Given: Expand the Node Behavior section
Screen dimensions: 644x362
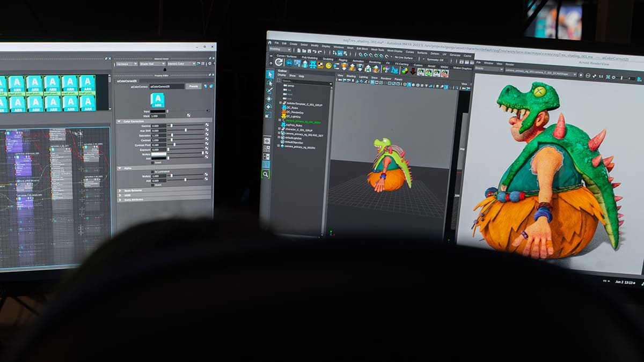Looking at the screenshot, I should tap(120, 190).
